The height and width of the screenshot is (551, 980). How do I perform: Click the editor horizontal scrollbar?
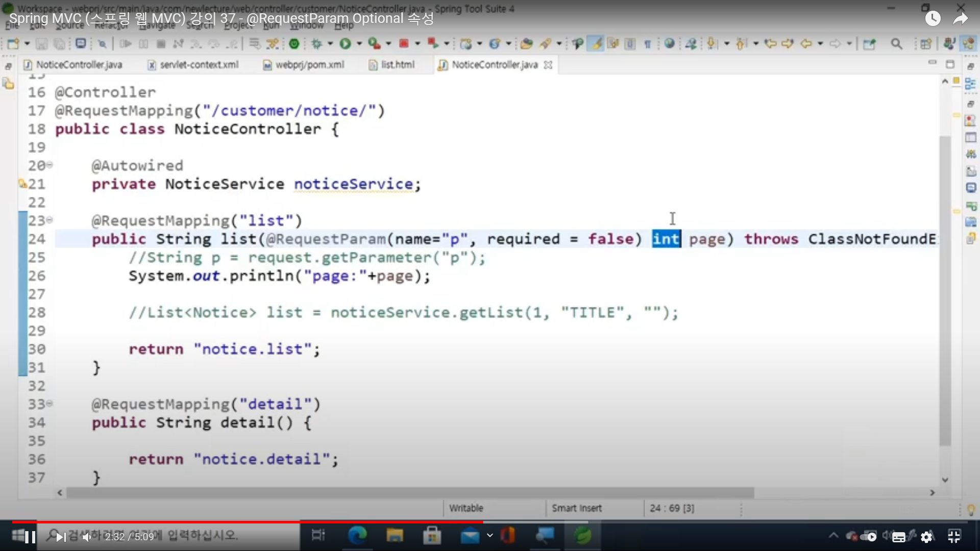pos(410,493)
